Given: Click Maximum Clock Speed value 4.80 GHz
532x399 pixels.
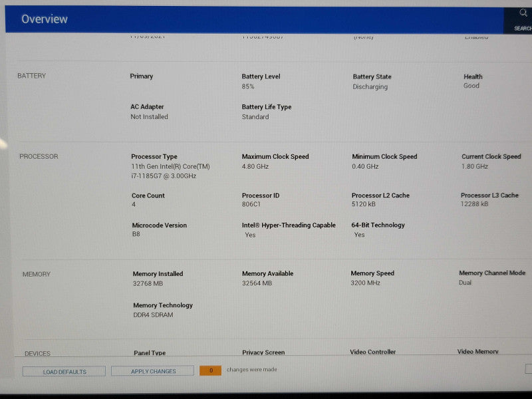Looking at the screenshot, I should pyautogui.click(x=255, y=167).
